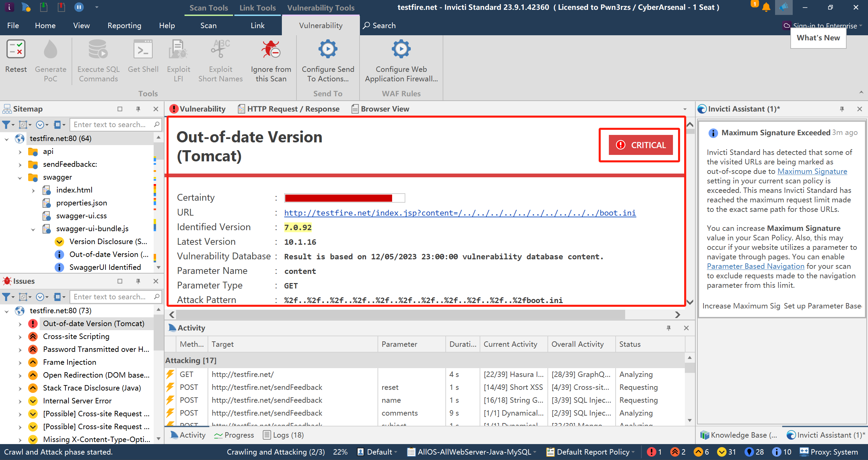Image resolution: width=868 pixels, height=460 pixels.
Task: Open quick access toolbar dropdown arrow
Action: tap(97, 7)
